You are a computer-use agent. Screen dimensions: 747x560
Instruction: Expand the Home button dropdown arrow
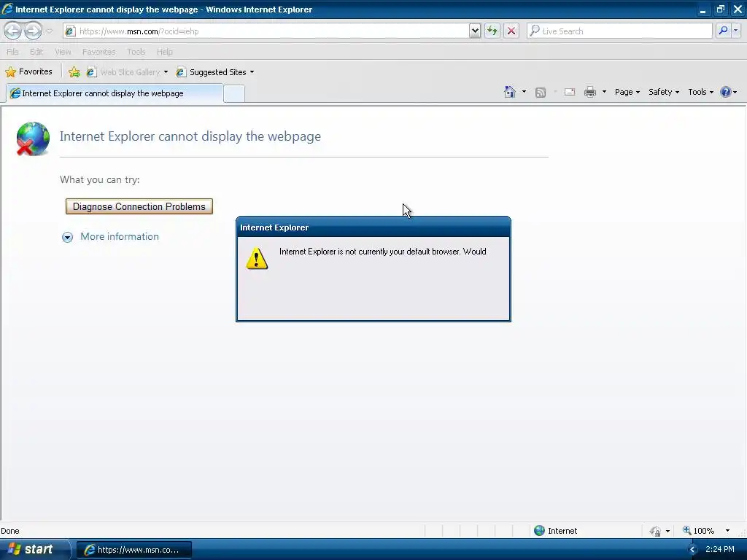(524, 92)
